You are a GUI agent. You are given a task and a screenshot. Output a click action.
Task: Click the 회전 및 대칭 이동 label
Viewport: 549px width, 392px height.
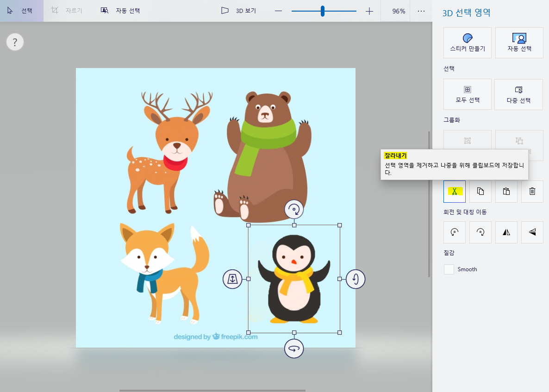click(x=465, y=212)
